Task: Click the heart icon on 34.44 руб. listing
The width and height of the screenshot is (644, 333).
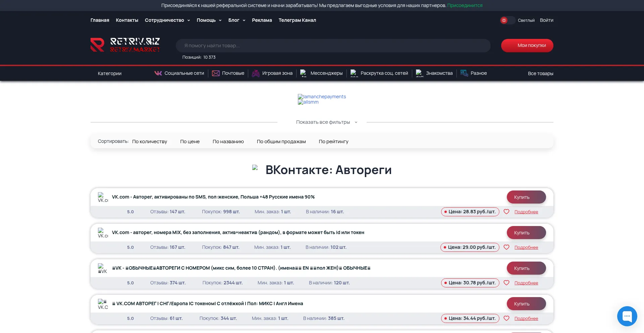Action: [506, 318]
